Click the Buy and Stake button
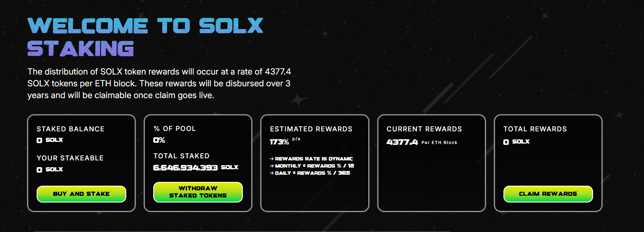This screenshot has height=232, width=644. [81, 194]
